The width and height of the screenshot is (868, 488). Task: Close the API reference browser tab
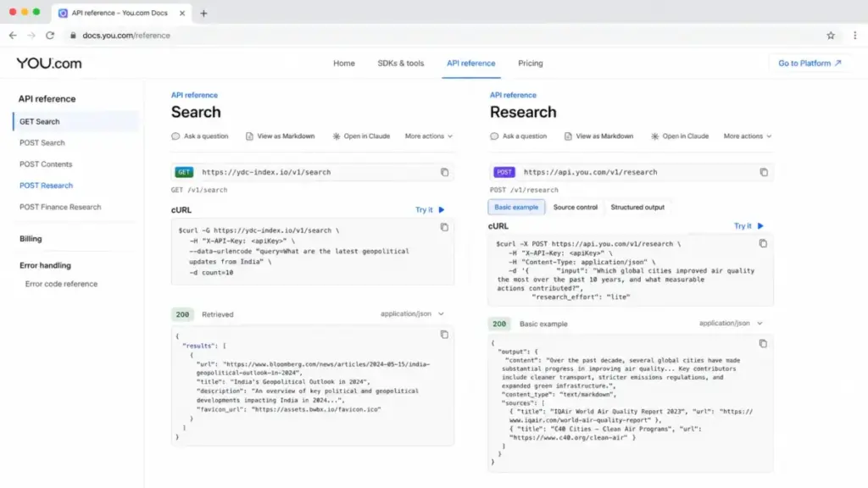coord(182,14)
